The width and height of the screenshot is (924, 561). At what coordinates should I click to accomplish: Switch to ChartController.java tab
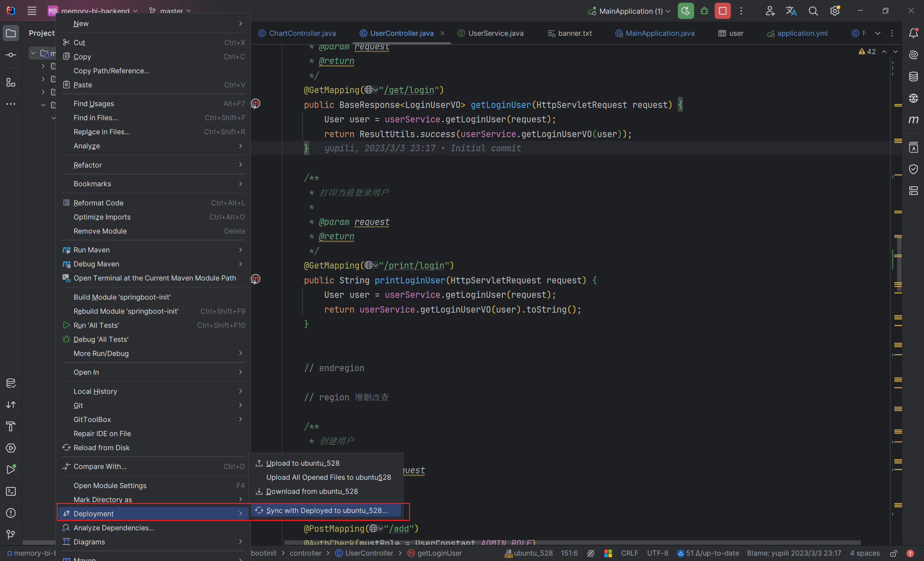pyautogui.click(x=297, y=33)
